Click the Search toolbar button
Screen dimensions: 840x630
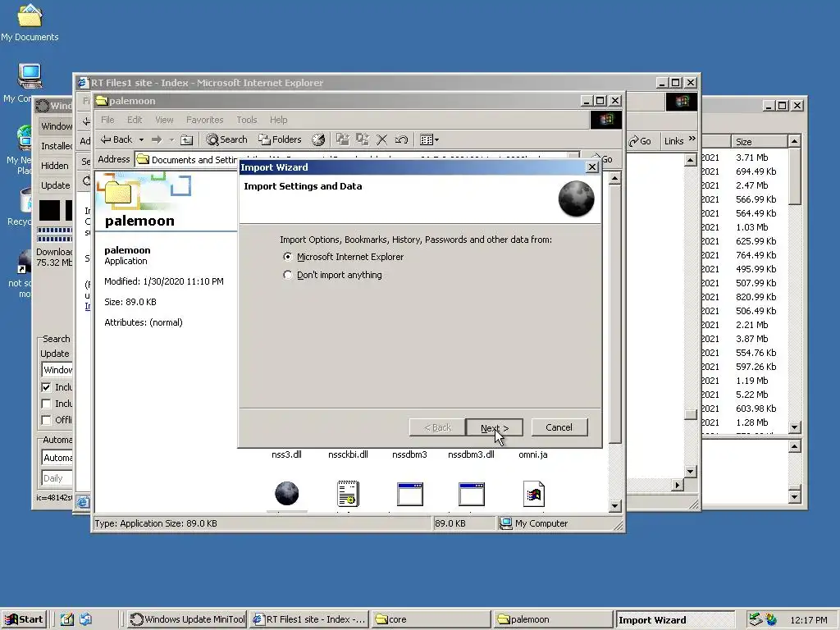226,139
